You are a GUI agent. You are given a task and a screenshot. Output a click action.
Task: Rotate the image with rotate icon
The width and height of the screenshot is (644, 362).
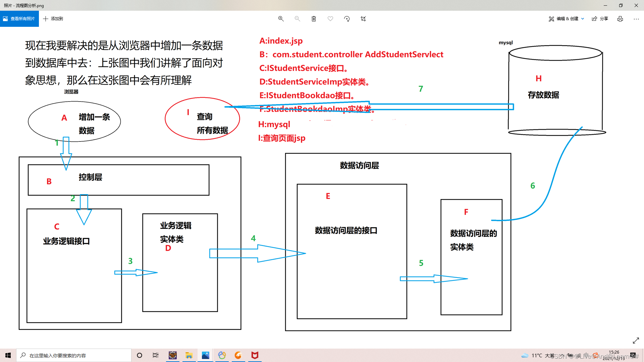pos(347,19)
